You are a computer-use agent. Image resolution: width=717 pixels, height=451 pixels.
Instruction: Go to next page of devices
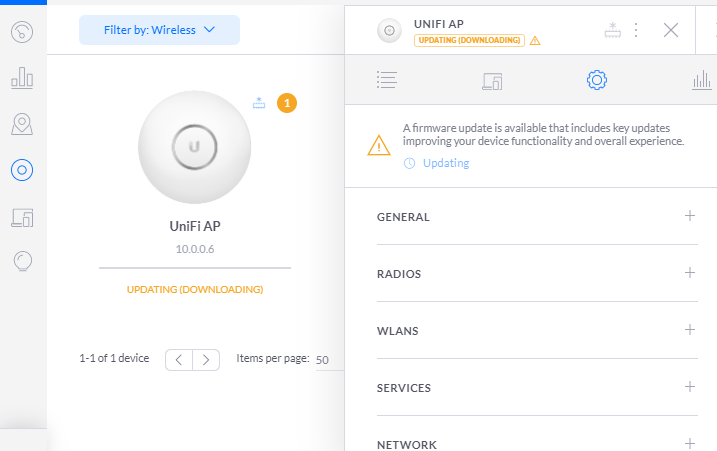point(206,359)
